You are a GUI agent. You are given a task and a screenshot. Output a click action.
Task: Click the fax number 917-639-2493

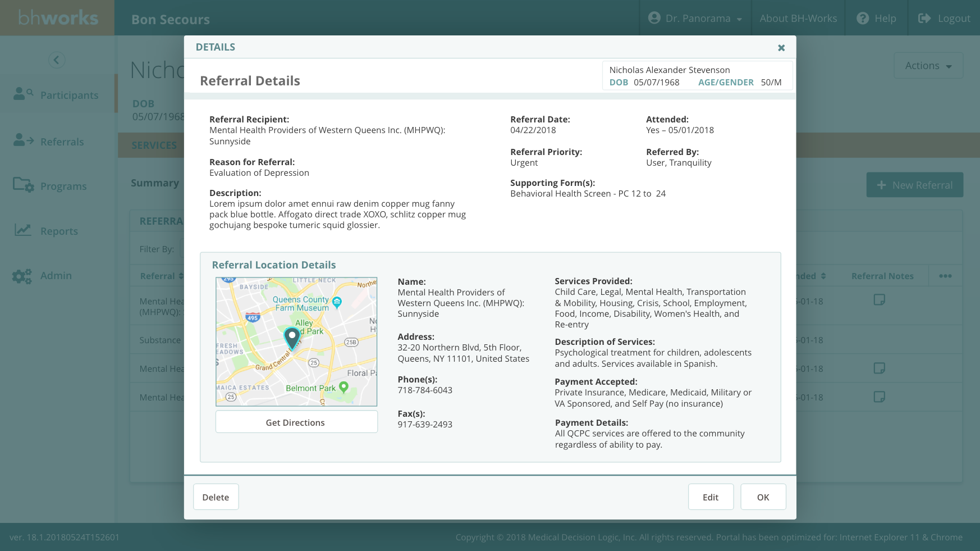click(x=425, y=424)
